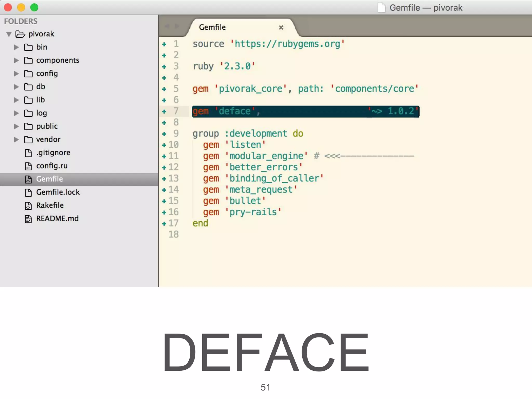Click the 'better_errors' gem name
Image resolution: width=532 pixels, height=399 pixels.
pyautogui.click(x=264, y=167)
